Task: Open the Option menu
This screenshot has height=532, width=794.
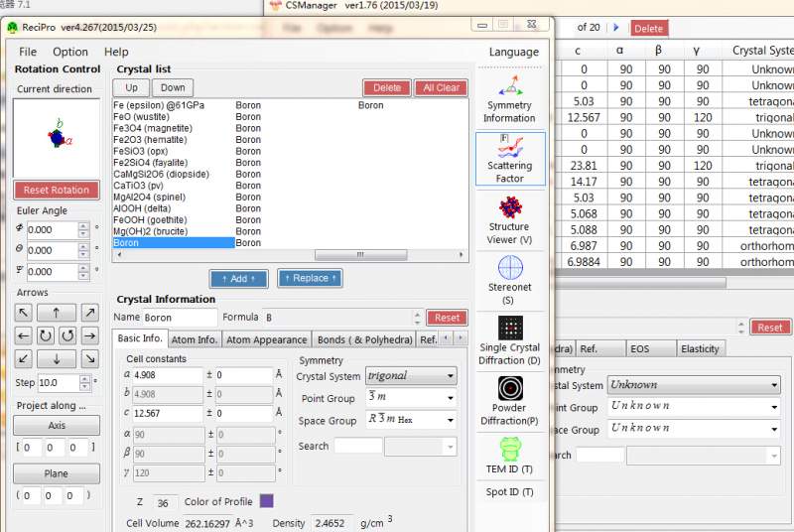Action: pyautogui.click(x=70, y=52)
